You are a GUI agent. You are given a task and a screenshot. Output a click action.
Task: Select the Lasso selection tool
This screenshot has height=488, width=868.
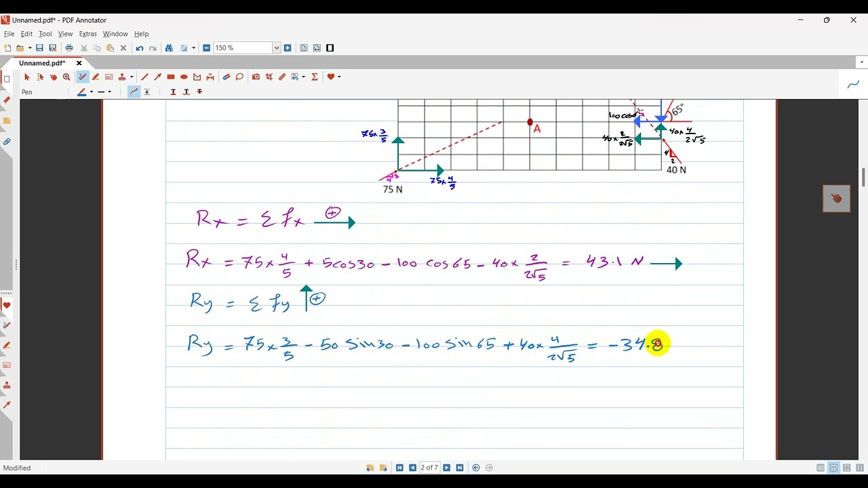click(239, 77)
